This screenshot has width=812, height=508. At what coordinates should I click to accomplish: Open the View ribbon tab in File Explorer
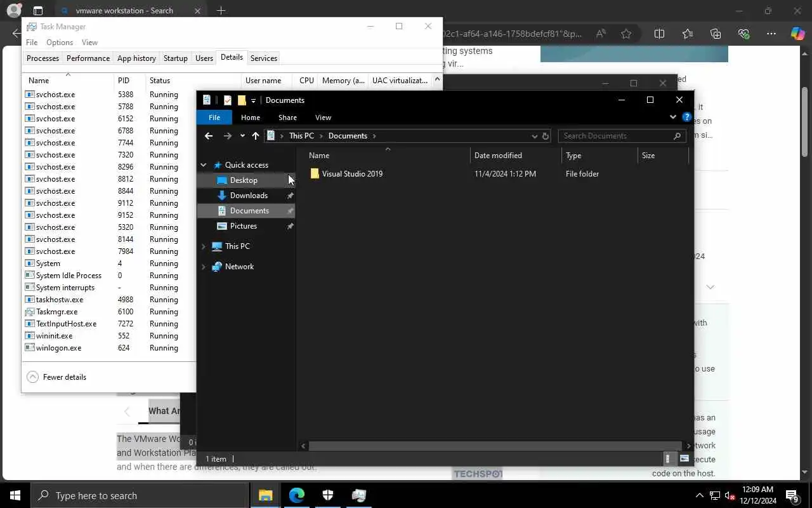tap(323, 117)
